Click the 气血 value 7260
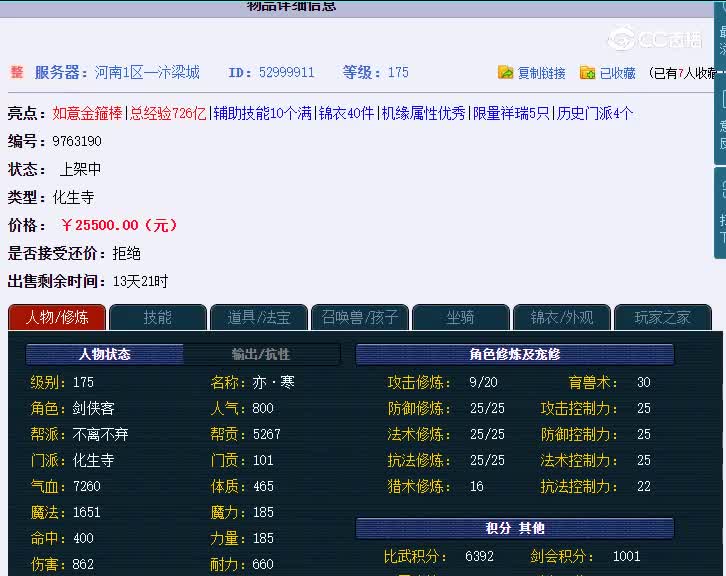The height and width of the screenshot is (576, 726). (87, 486)
